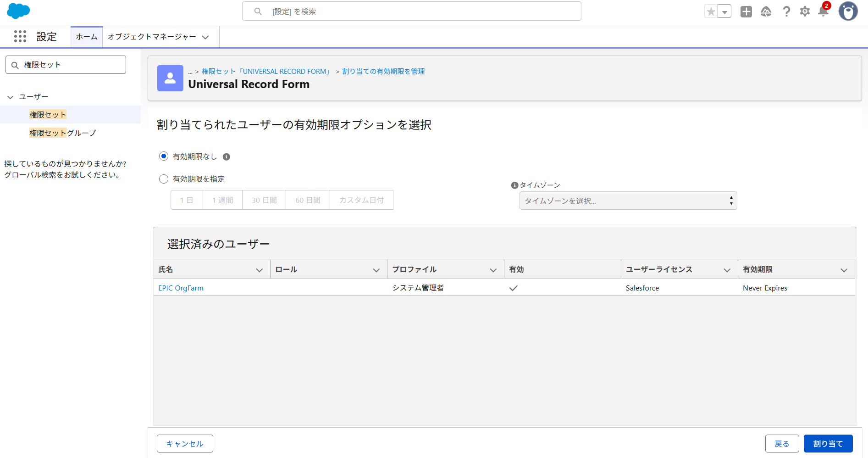Collapse the ユーザー section in sidebar
The width and height of the screenshot is (868, 458).
coord(10,97)
